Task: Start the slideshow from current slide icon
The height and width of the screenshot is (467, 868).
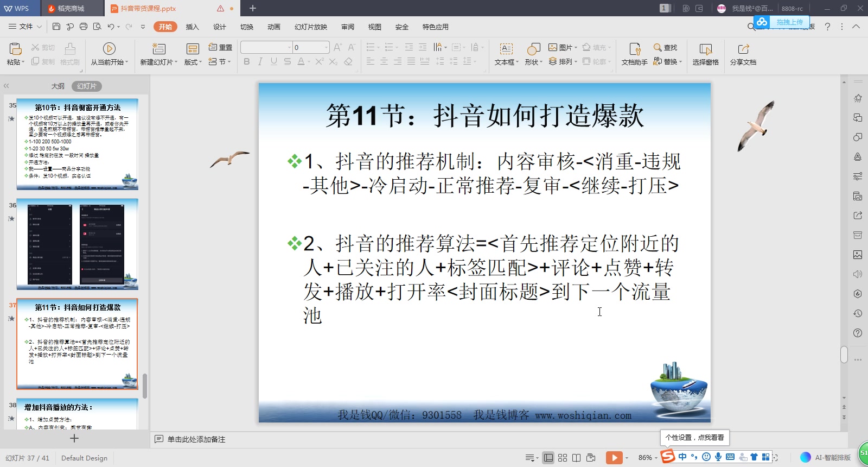Action: coord(109,49)
